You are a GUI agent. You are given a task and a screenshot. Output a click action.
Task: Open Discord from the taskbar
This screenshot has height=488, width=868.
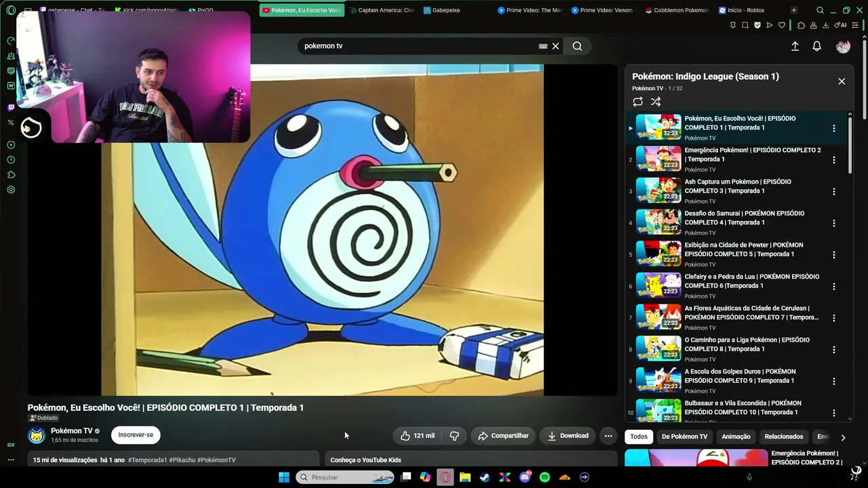click(525, 477)
